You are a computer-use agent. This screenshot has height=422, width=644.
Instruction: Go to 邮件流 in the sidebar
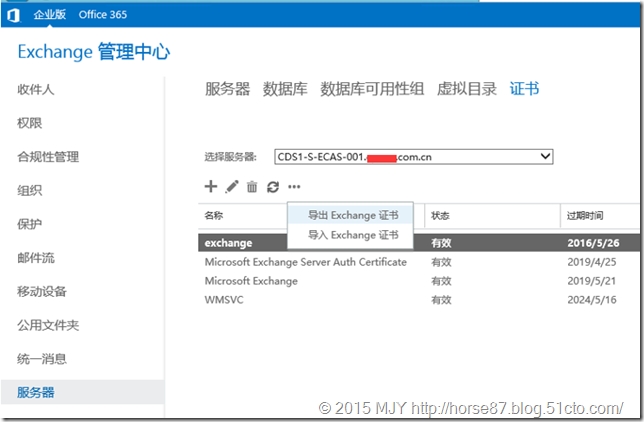[36, 258]
